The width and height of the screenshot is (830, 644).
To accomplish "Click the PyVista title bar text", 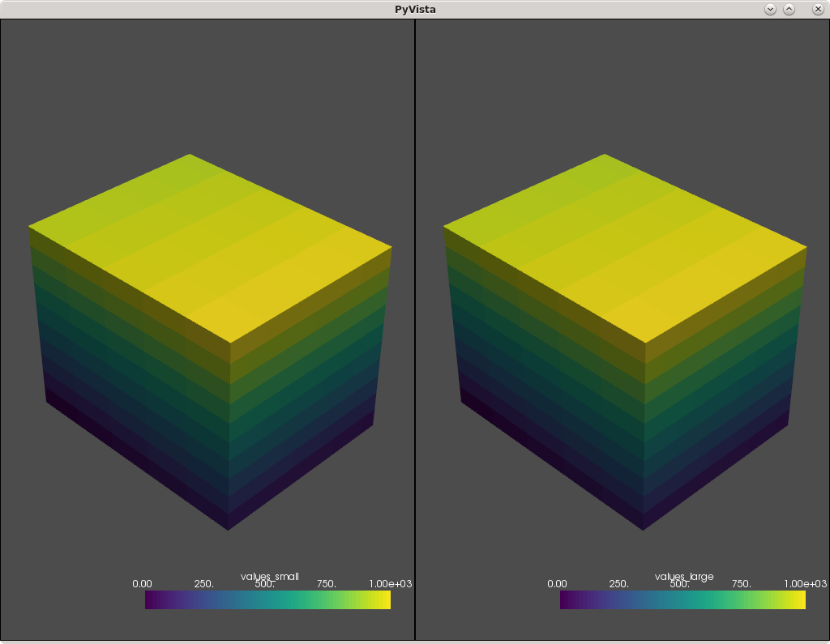I will pyautogui.click(x=414, y=9).
